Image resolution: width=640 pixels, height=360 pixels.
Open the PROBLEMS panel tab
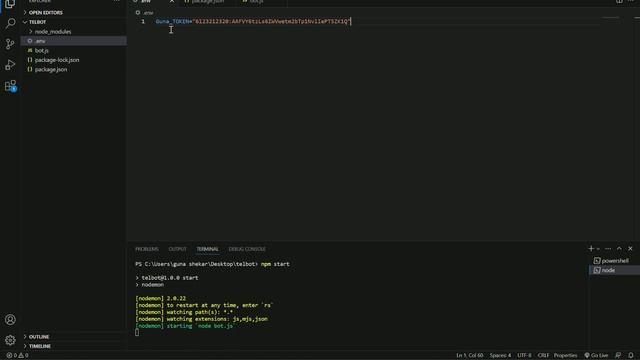point(147,249)
